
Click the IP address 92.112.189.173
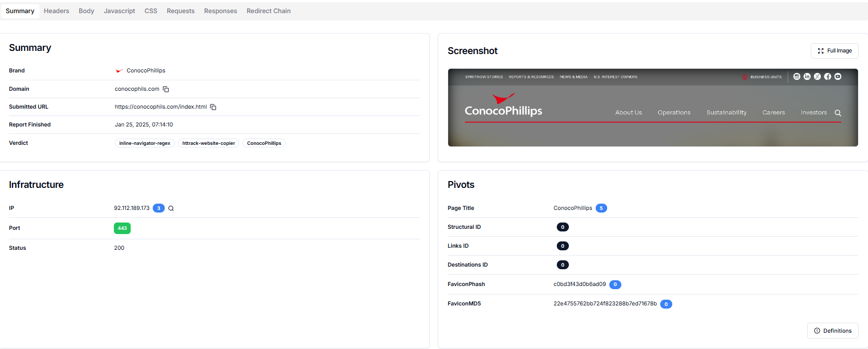[x=132, y=208]
